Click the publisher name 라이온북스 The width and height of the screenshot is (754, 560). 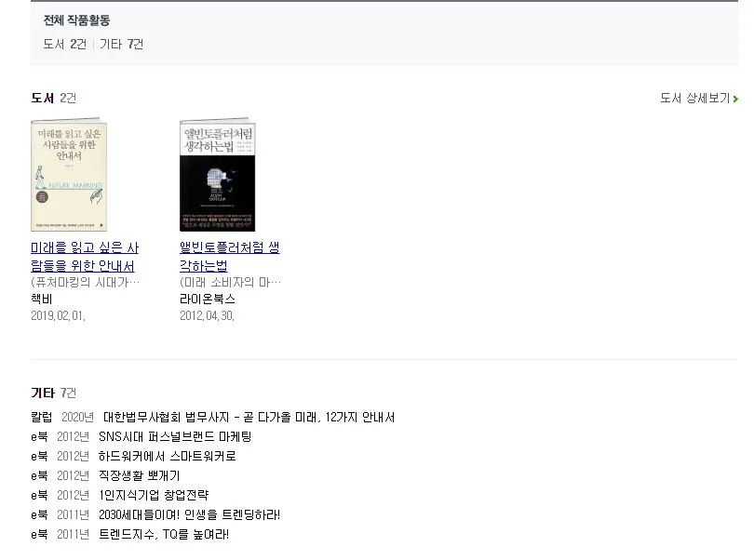(x=208, y=299)
